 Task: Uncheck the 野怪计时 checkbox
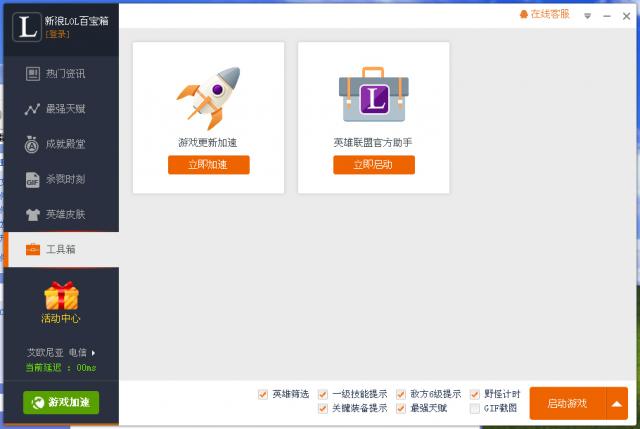(x=475, y=394)
